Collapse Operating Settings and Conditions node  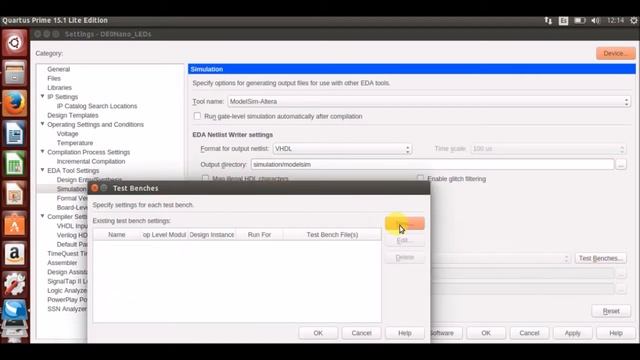(x=42, y=124)
